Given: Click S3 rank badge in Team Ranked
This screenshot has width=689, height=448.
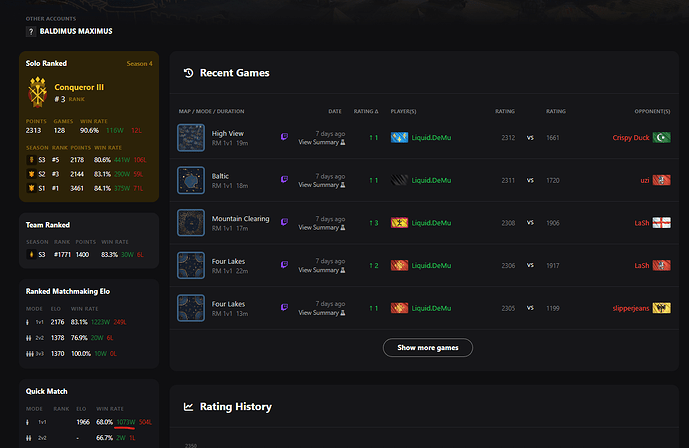Looking at the screenshot, I should tap(31, 254).
